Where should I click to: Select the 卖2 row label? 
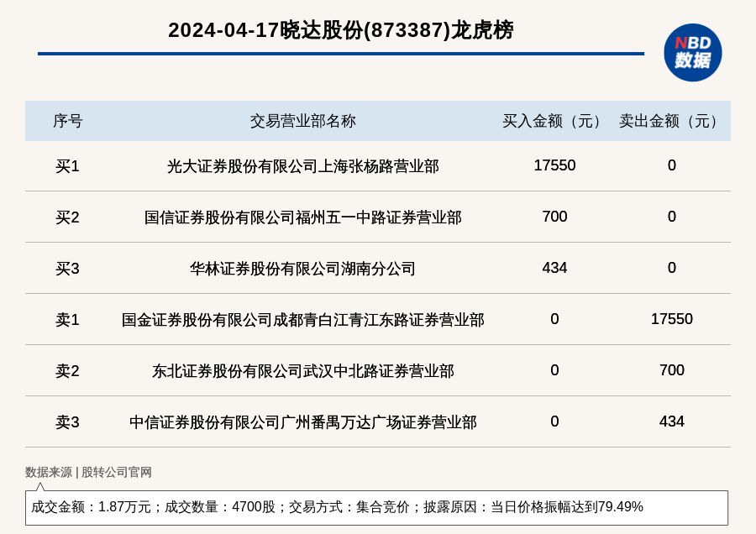click(67, 370)
